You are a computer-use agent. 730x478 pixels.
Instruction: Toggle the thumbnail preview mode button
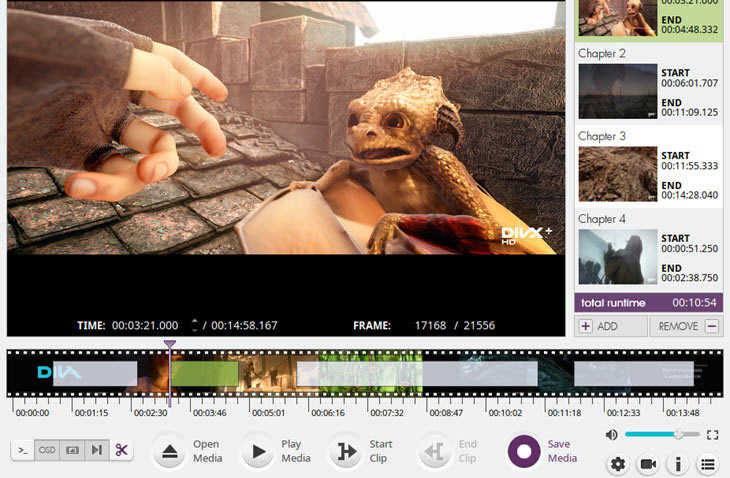[72, 450]
